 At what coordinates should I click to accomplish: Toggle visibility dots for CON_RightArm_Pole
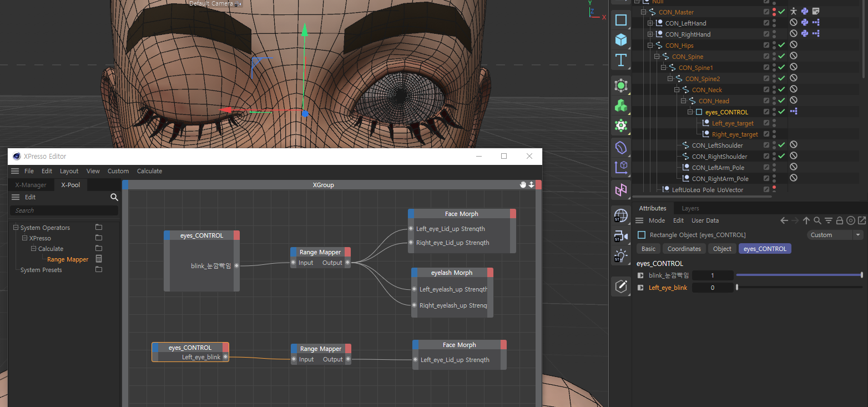point(774,178)
